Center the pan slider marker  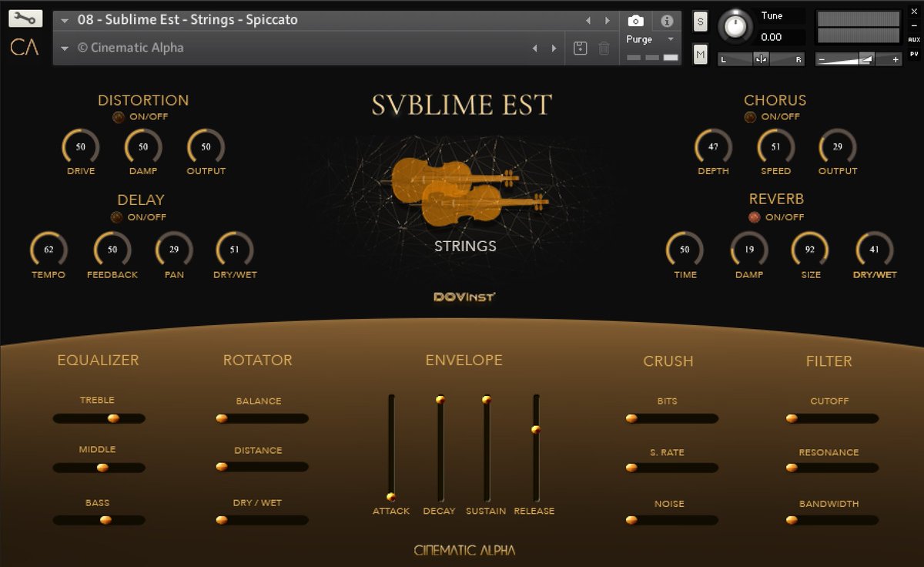coord(761,59)
